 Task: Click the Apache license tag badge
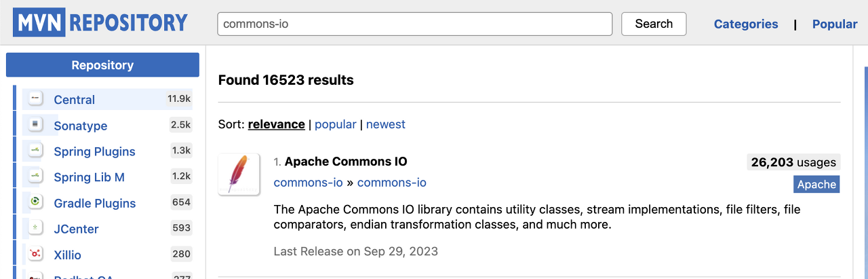click(816, 185)
